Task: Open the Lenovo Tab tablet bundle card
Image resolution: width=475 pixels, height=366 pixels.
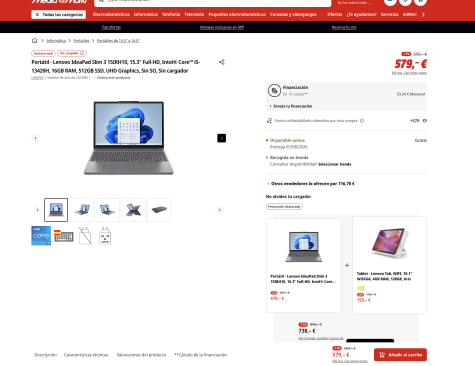Action: click(x=390, y=265)
